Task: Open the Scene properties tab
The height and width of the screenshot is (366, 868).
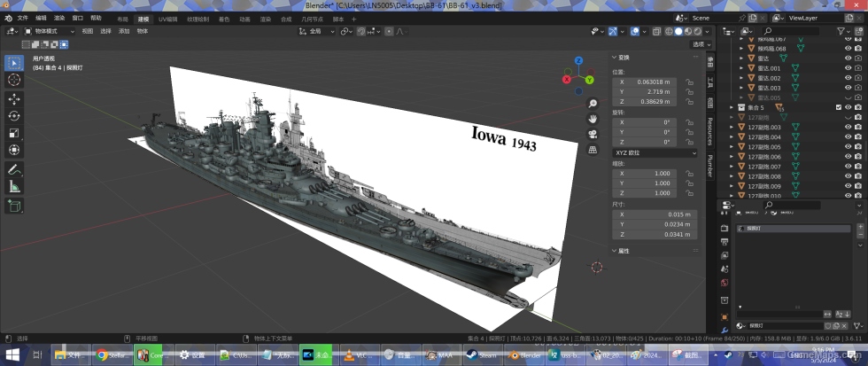Action: point(725,269)
